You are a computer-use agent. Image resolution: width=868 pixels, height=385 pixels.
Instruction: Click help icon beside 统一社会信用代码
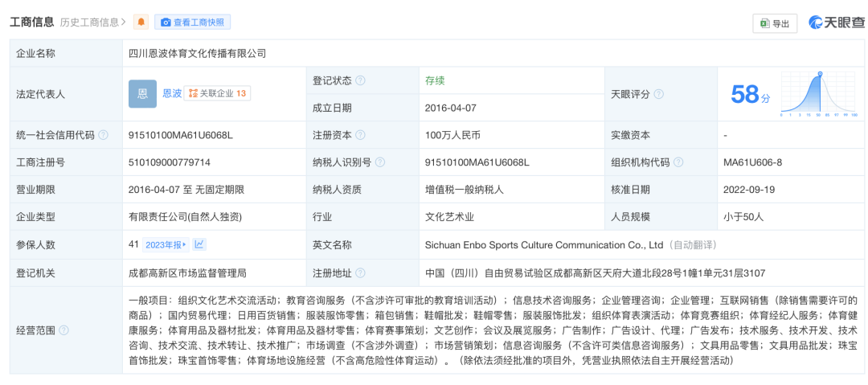[104, 135]
